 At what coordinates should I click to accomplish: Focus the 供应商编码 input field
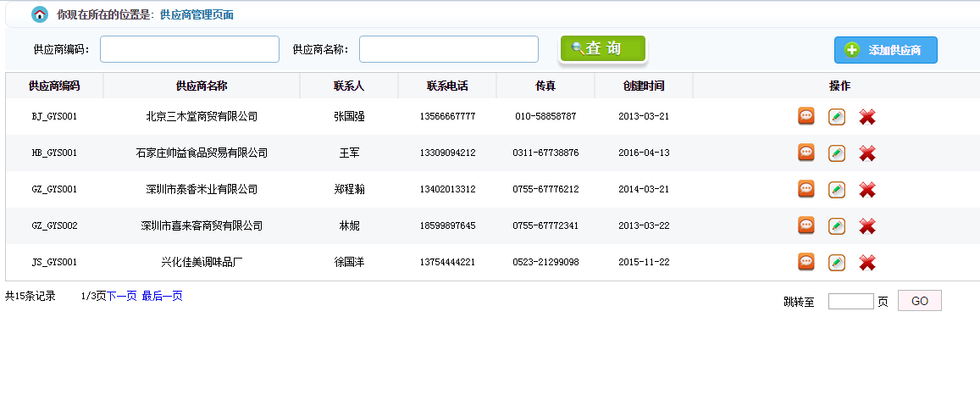[x=190, y=49]
